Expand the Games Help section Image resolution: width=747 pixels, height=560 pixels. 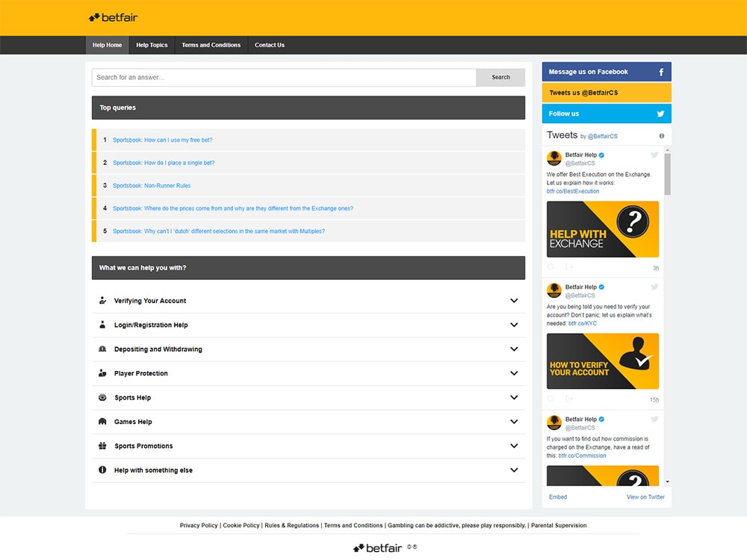click(514, 422)
